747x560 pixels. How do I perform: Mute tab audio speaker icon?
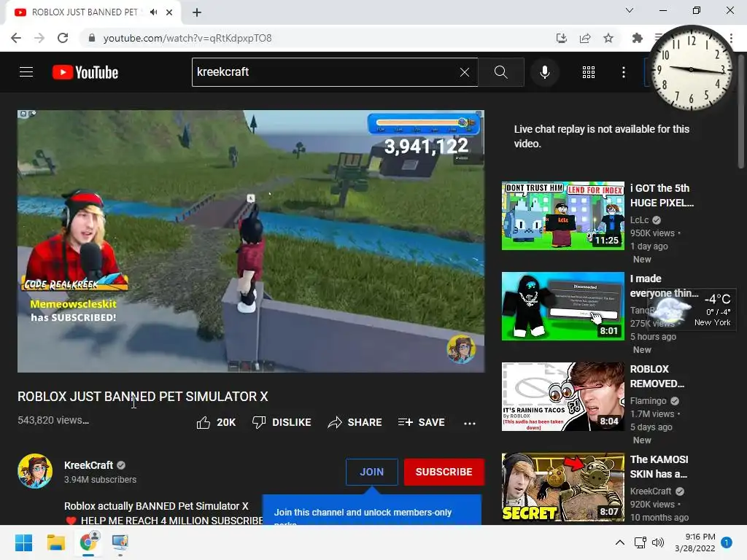click(153, 12)
